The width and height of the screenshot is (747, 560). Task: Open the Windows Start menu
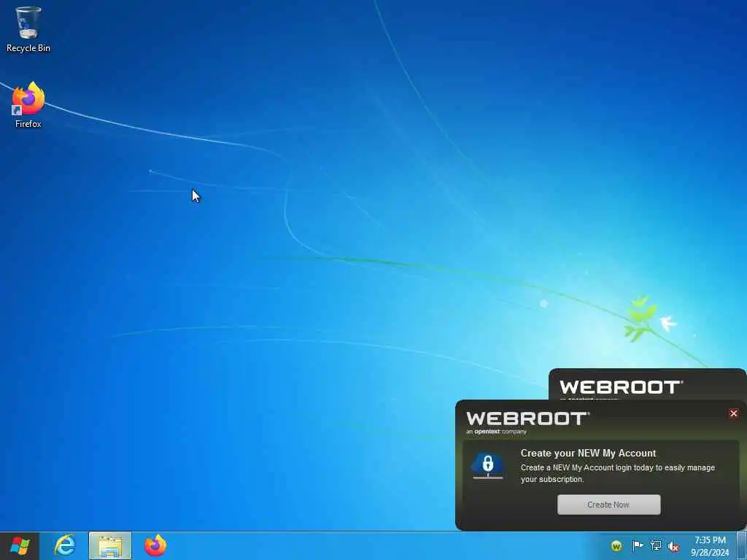[20, 545]
